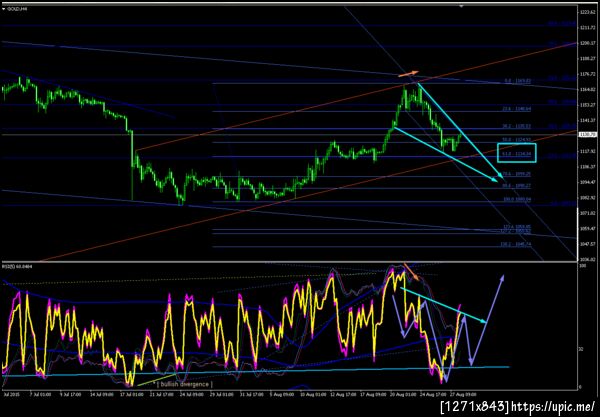Viewport: 600px width, 417px height.
Task: Click the 1153.27 price scale label
Action: pyautogui.click(x=587, y=105)
